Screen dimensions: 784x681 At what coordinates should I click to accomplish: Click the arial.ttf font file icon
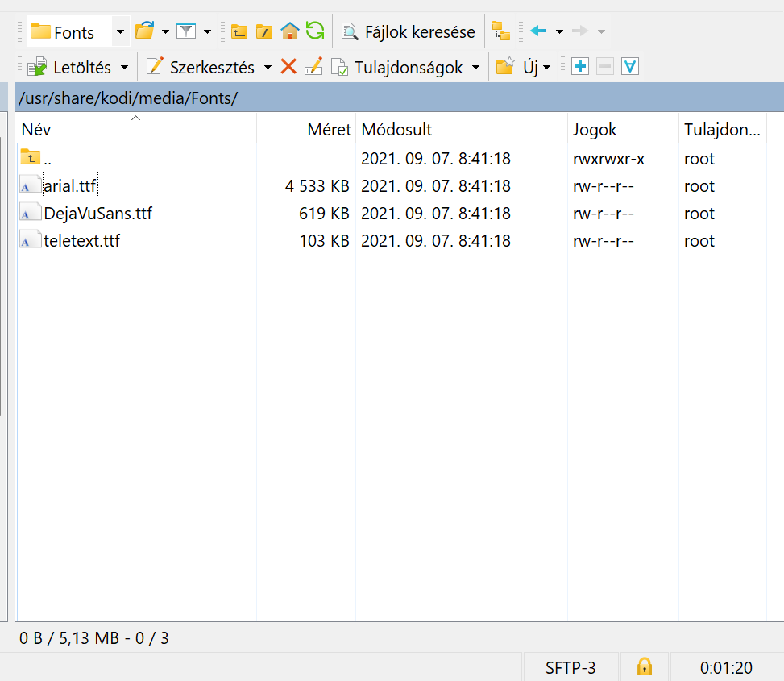tap(30, 185)
